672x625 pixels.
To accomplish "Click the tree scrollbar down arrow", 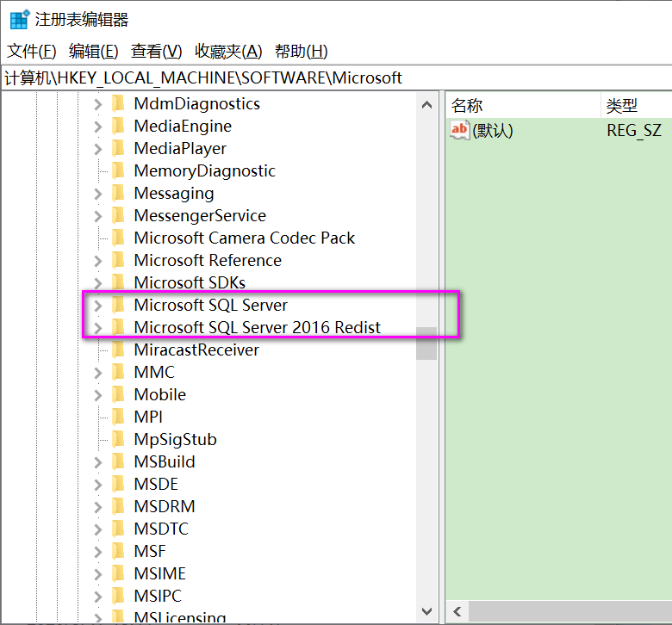I will point(426,611).
